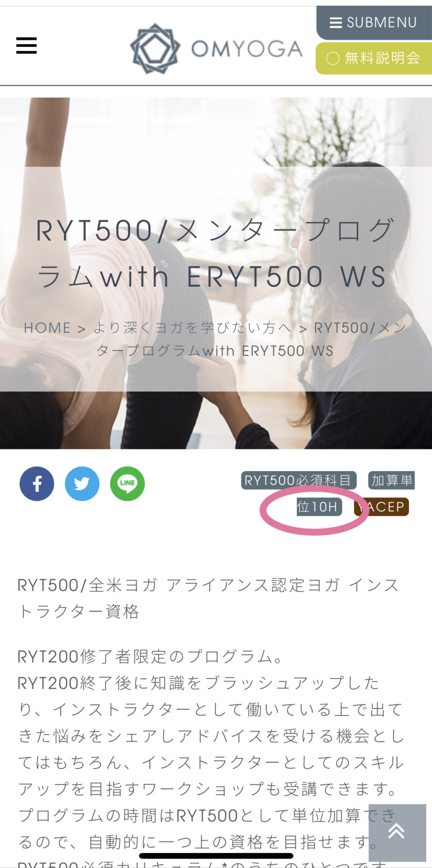The image size is (432, 868).
Task: Open より深くヨガを学びたい方へ breadcrumb
Action: point(193,328)
